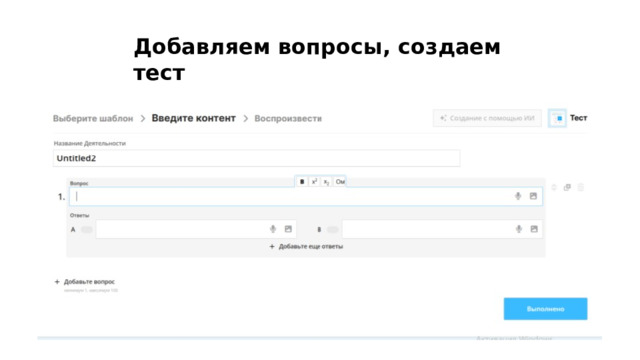Click the microphone icon for answer A

point(273,229)
